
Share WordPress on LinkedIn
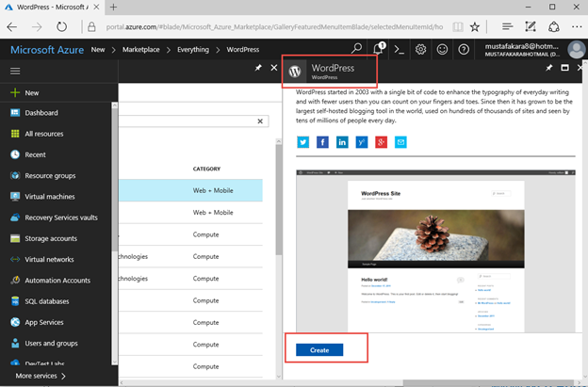[x=342, y=142]
